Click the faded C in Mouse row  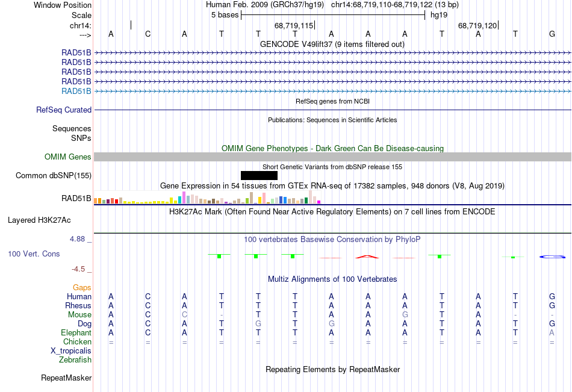click(185, 314)
